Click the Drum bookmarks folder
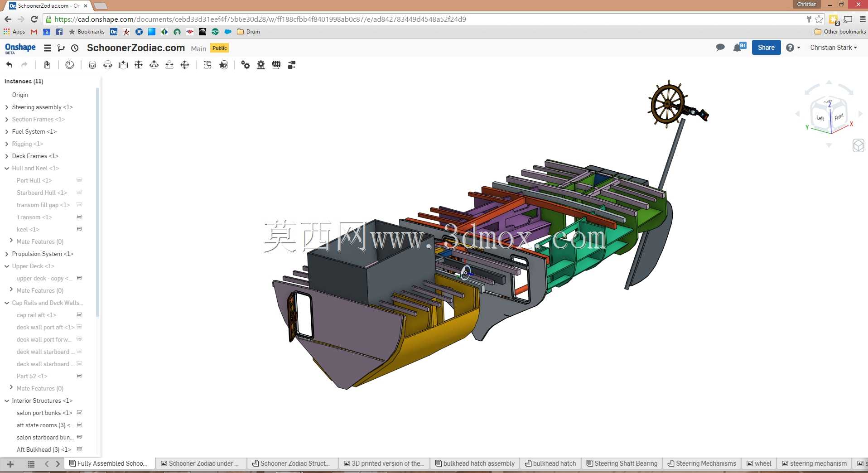868x473 pixels. pyautogui.click(x=249, y=32)
